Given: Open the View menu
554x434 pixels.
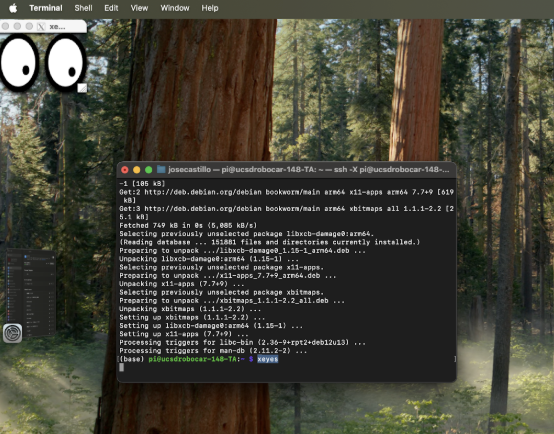Looking at the screenshot, I should coord(139,8).
